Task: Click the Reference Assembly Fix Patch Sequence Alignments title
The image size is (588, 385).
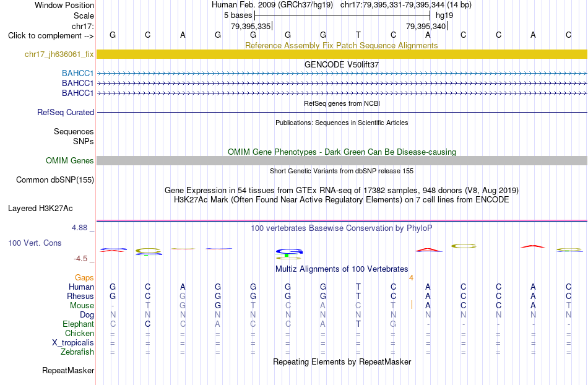Action: (x=341, y=45)
